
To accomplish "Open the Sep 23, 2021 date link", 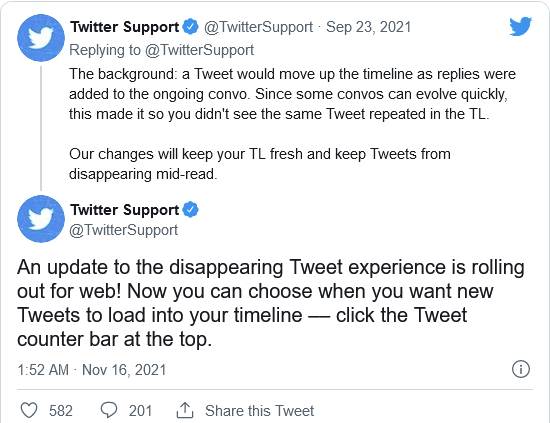I will (368, 27).
